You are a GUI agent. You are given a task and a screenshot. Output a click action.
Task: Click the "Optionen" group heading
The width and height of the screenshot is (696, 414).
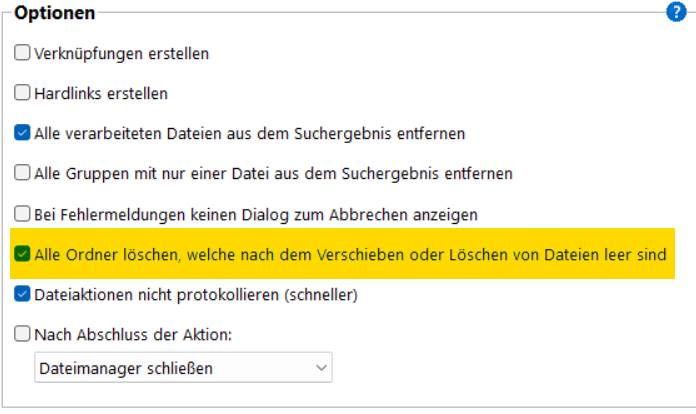[55, 14]
